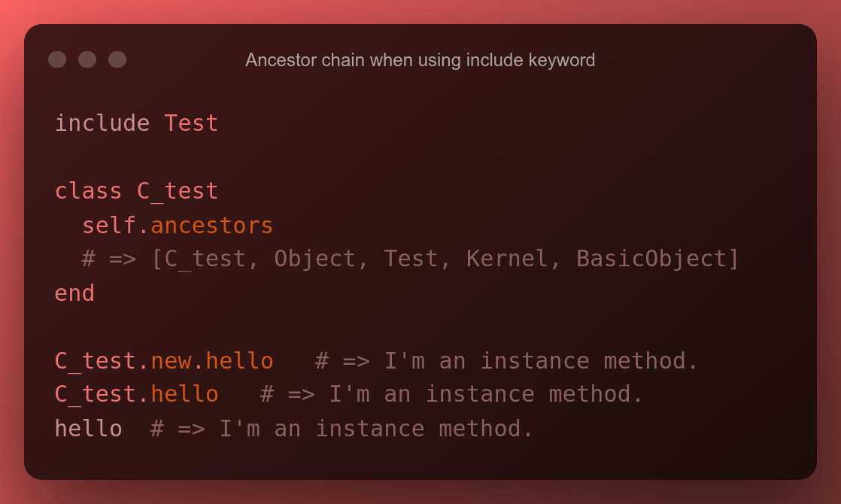The height and width of the screenshot is (504, 841).
Task: Click 'self' before ancestors
Action: 109,225
